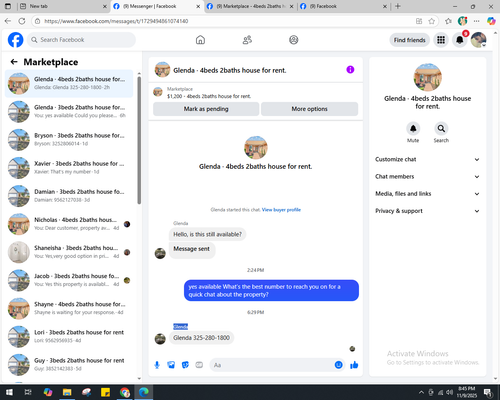
Task: Choose a GIF from the composer
Action: 199,365
